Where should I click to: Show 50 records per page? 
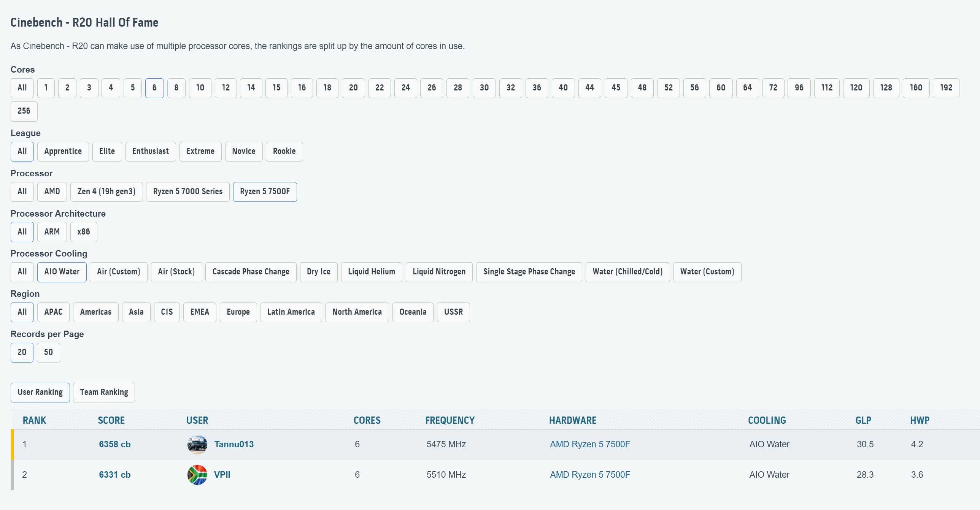pos(48,353)
